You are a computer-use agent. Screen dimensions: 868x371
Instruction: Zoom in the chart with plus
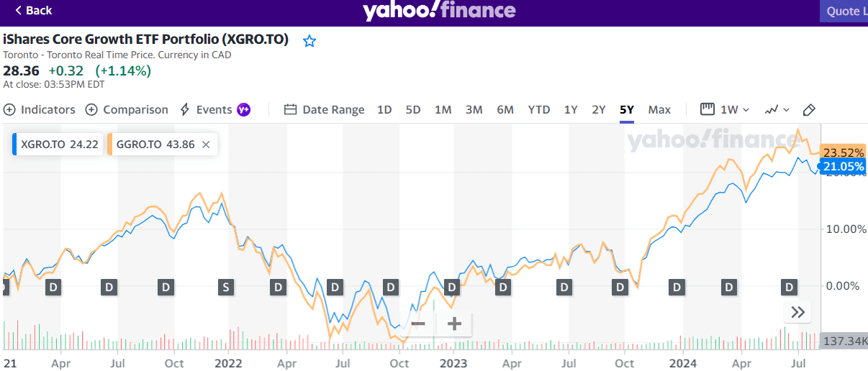(454, 324)
